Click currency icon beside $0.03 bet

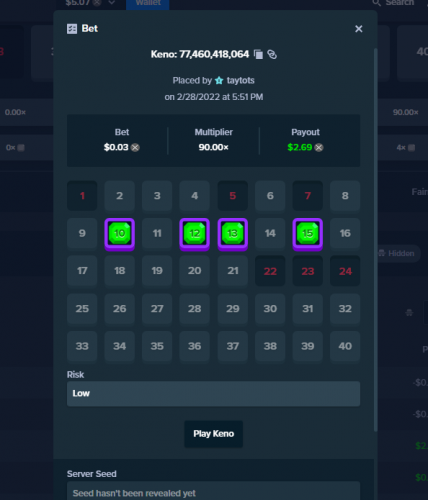pyautogui.click(x=135, y=147)
